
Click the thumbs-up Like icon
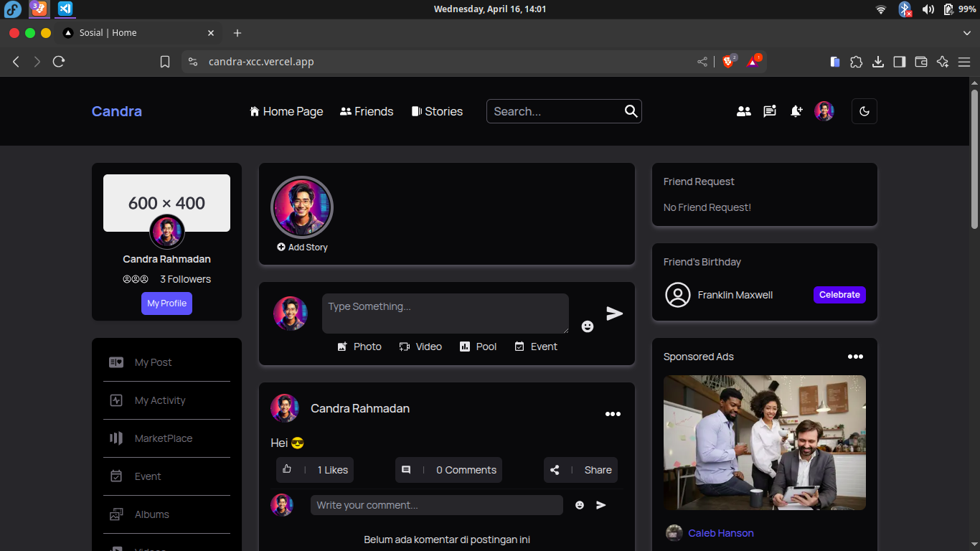[x=287, y=469]
